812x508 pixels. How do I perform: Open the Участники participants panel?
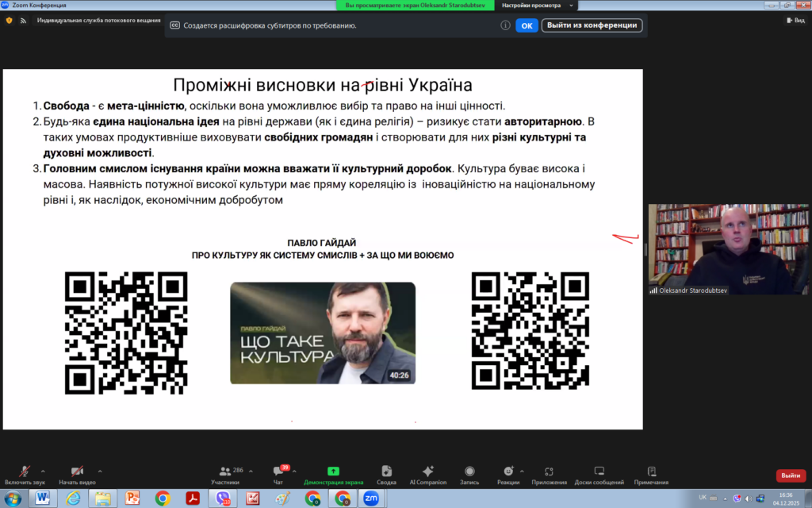click(225, 473)
